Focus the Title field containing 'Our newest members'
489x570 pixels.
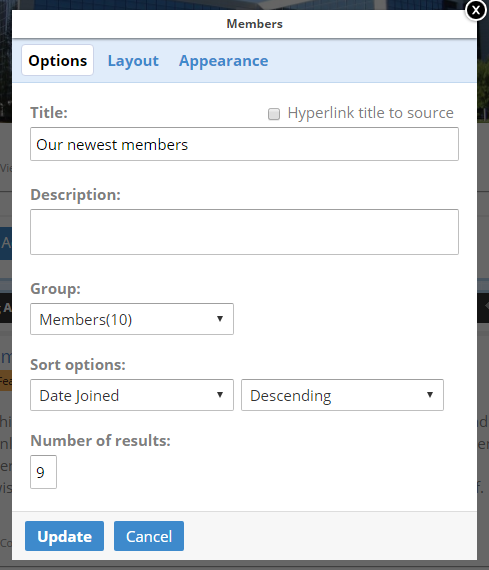pos(244,144)
